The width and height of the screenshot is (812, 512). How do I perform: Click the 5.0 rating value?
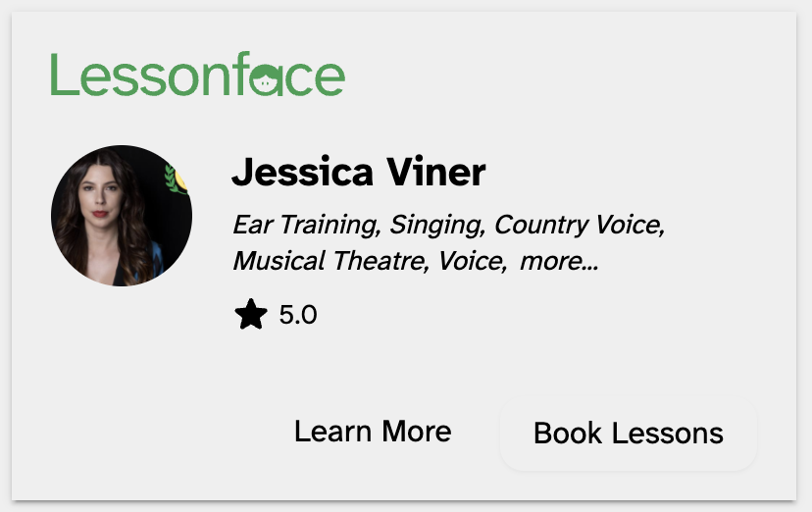pyautogui.click(x=298, y=315)
